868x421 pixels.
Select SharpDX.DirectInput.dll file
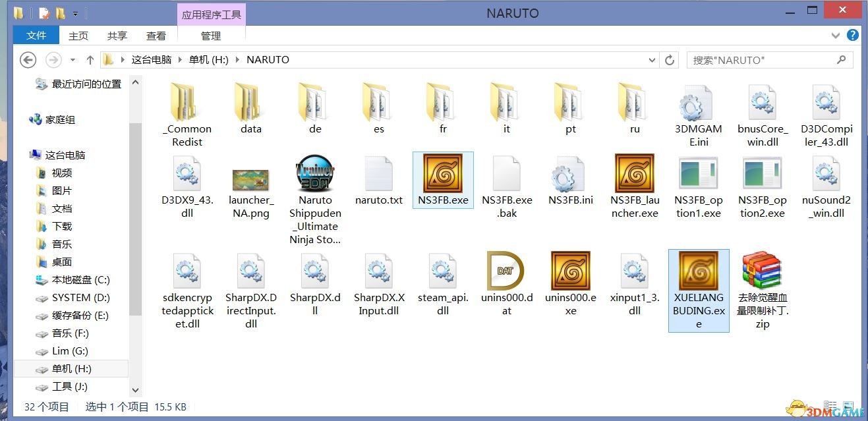click(x=250, y=291)
